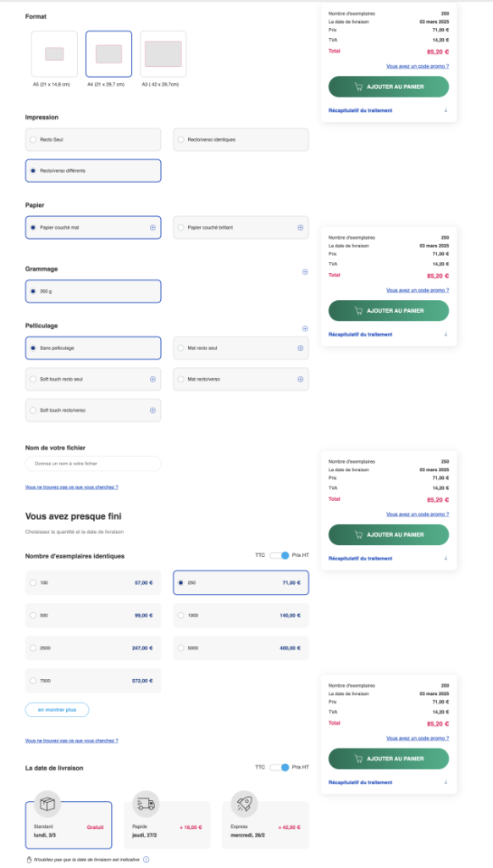The image size is (493, 868).
Task: Click the plus icon beside Pelliculage heading
Action: [305, 329]
